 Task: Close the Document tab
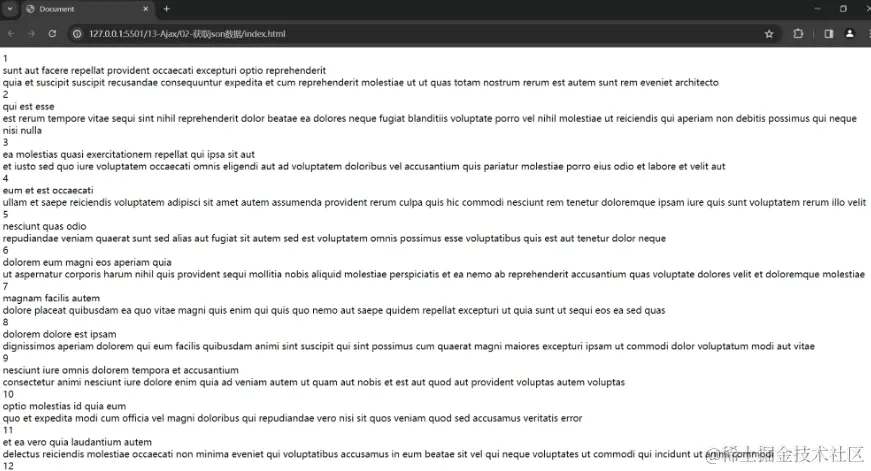point(146,9)
